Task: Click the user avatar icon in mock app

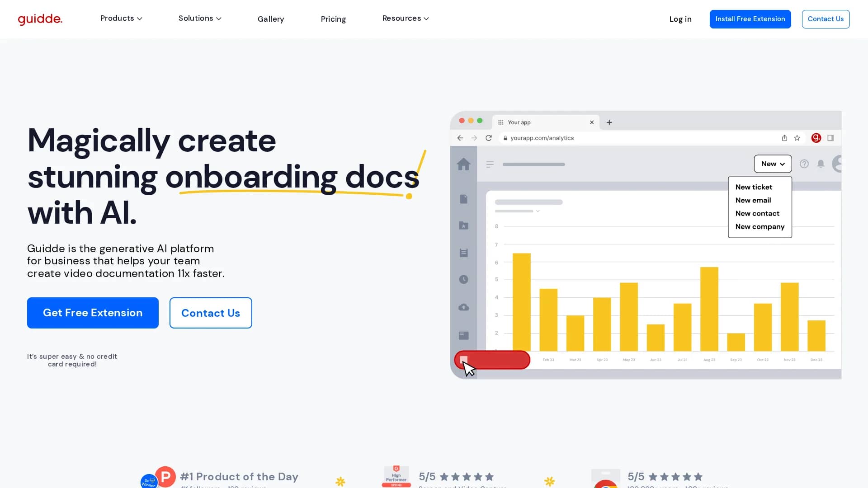Action: pyautogui.click(x=837, y=164)
